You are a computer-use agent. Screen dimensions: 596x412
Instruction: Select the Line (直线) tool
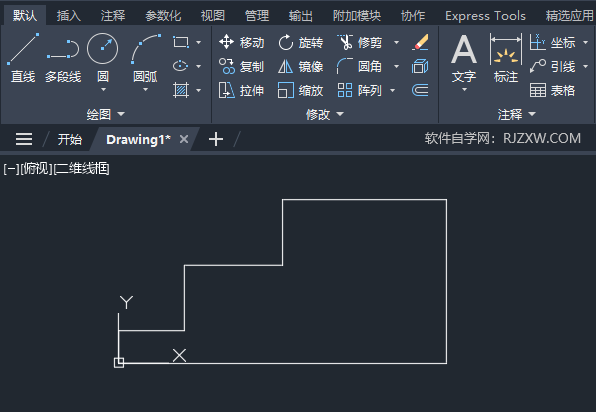23,58
